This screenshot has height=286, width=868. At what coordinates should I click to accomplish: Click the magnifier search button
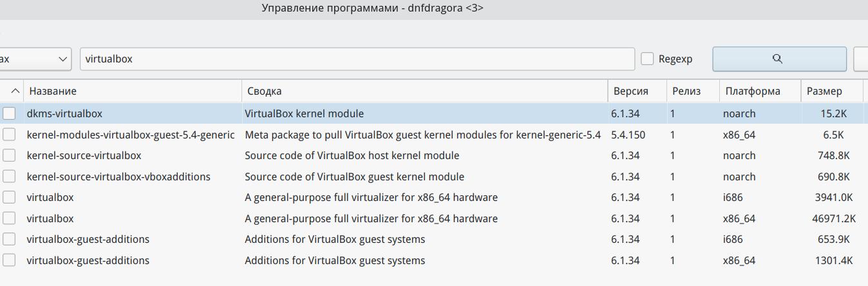point(778,59)
